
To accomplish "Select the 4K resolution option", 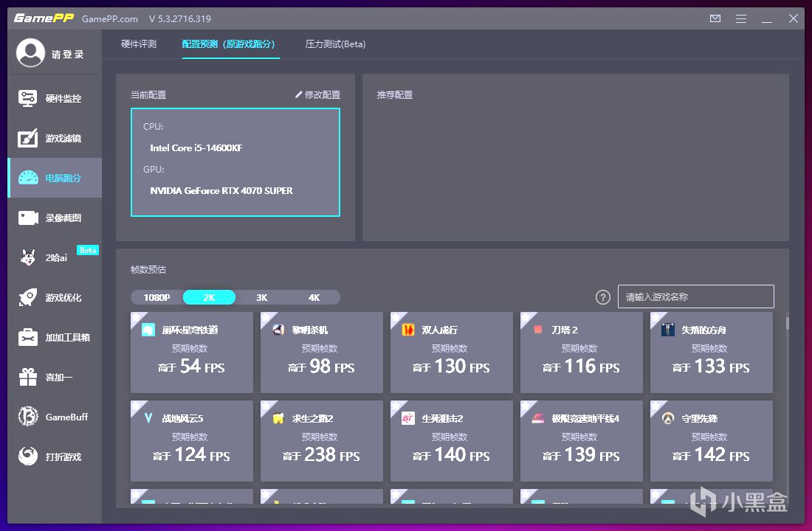I will pyautogui.click(x=314, y=298).
